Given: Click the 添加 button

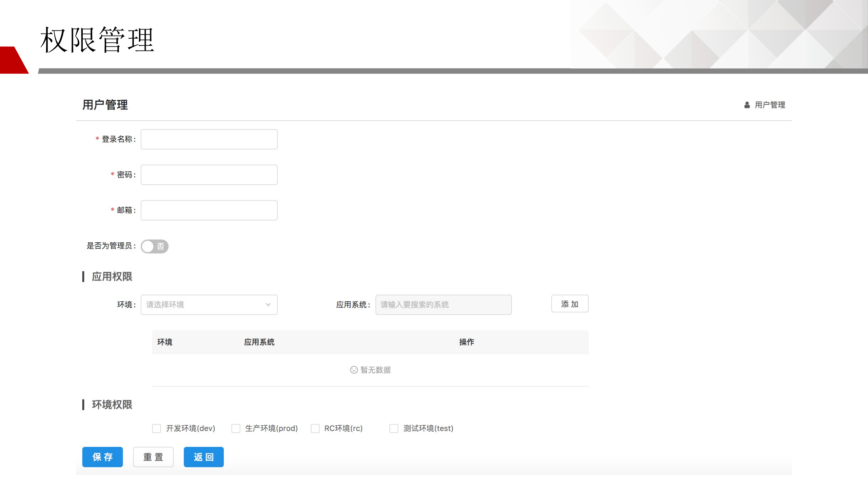Looking at the screenshot, I should (570, 304).
